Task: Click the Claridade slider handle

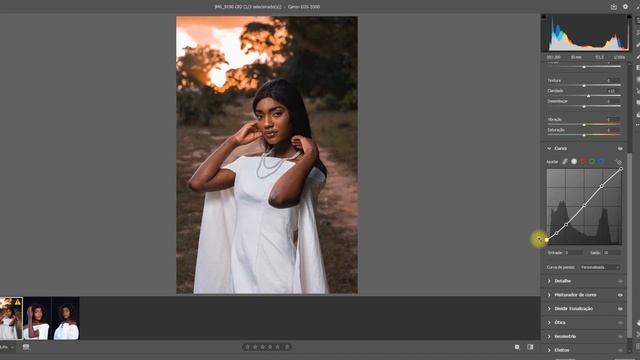Action: [x=588, y=96]
